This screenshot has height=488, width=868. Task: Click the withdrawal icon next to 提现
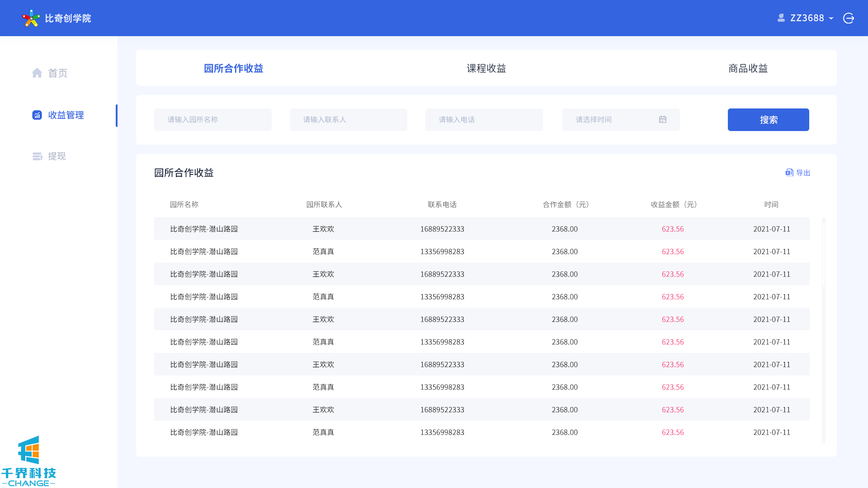(x=38, y=156)
